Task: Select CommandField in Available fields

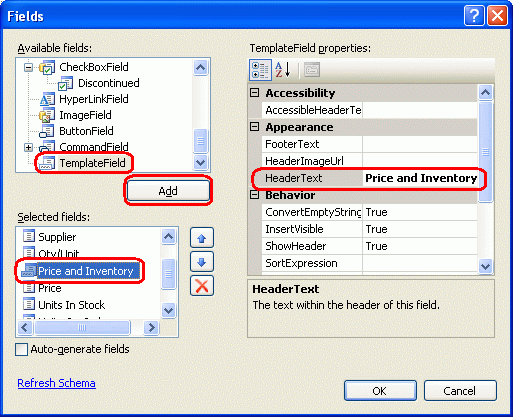Action: click(x=94, y=147)
